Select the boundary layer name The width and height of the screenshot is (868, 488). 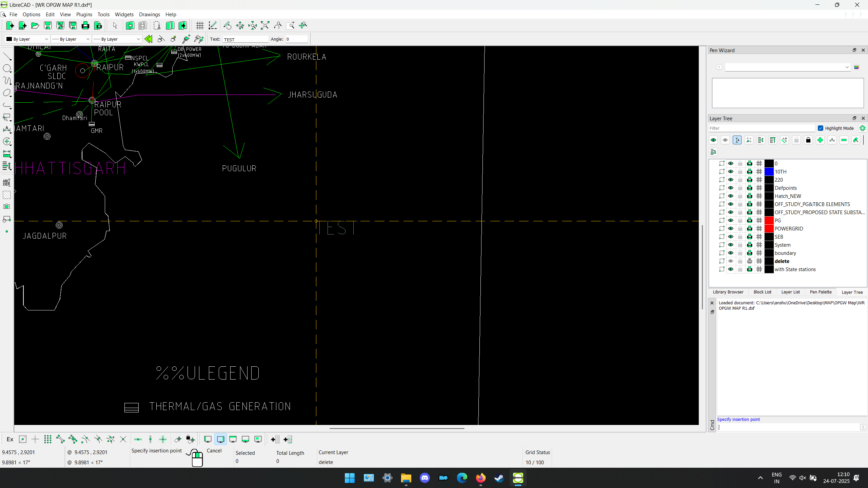point(785,253)
